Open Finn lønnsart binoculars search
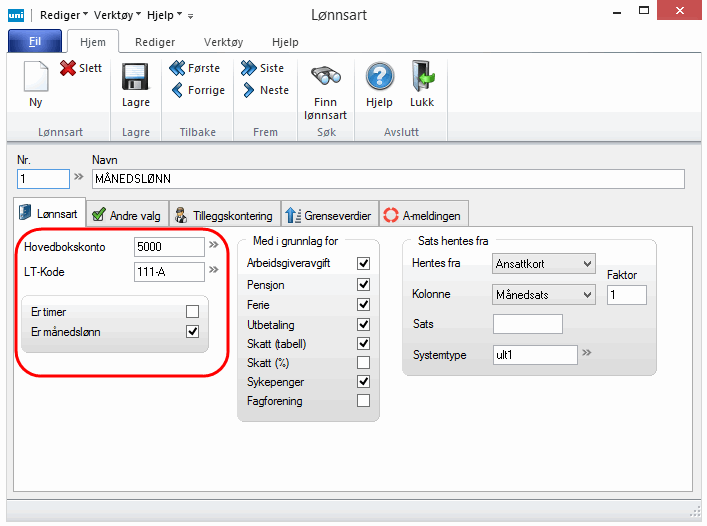Screen dimensions: 707x526 point(325,78)
